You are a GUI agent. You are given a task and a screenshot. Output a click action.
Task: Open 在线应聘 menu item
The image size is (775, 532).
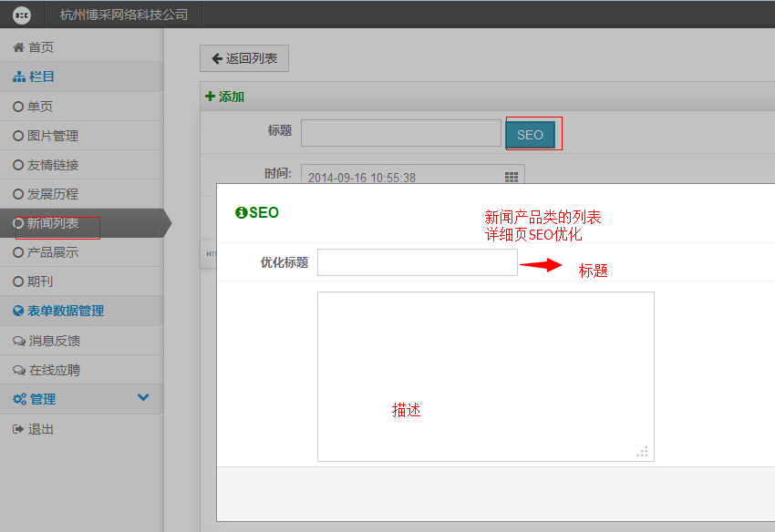(x=54, y=371)
